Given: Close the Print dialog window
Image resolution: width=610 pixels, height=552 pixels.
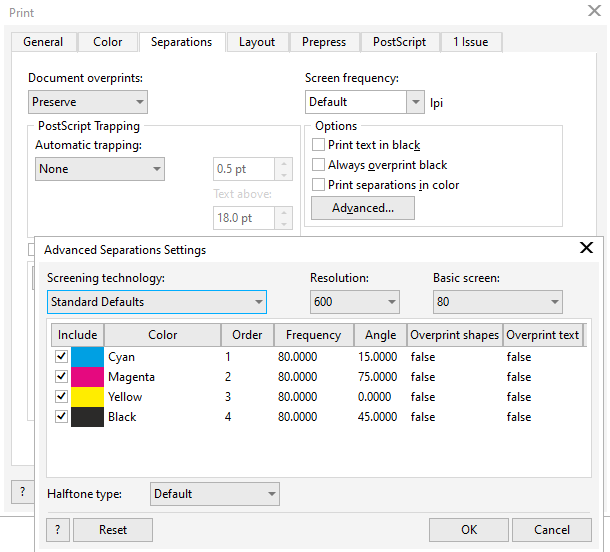Looking at the screenshot, I should pyautogui.click(x=593, y=12).
